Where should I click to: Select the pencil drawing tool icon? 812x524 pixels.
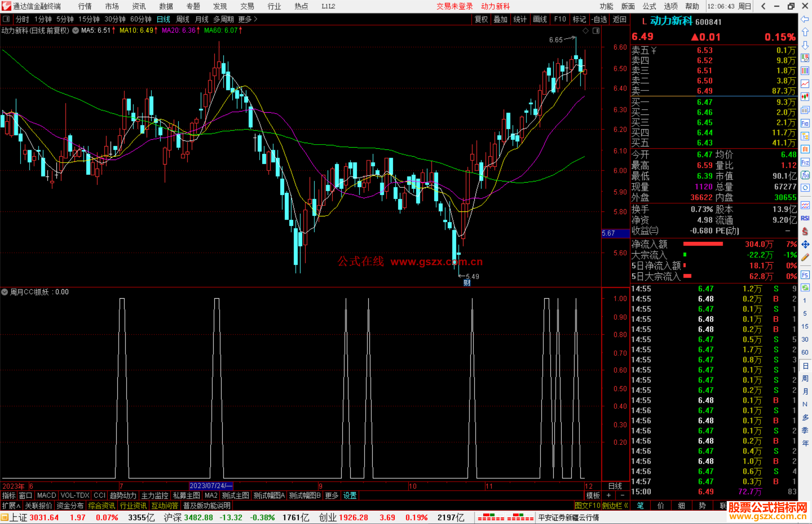805,257
